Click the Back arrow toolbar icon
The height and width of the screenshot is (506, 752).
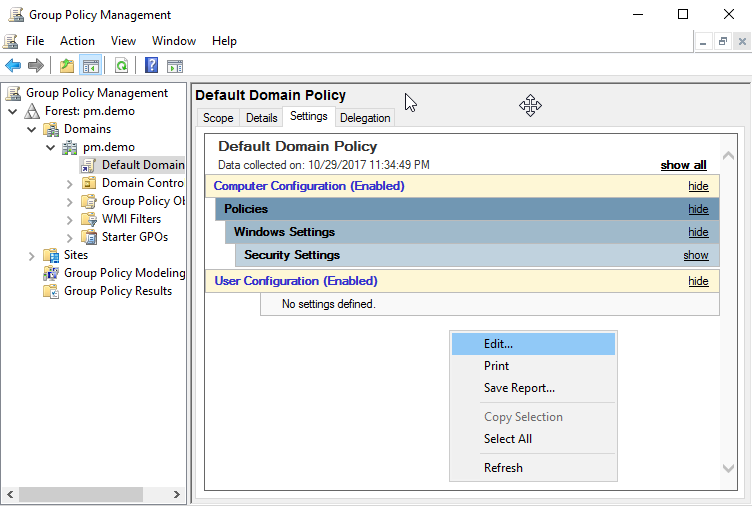pos(13,65)
